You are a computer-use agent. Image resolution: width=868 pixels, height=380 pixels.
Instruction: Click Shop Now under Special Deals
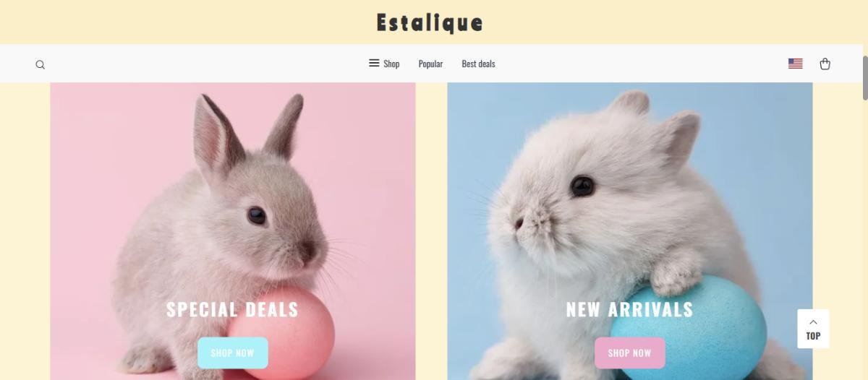pos(233,353)
